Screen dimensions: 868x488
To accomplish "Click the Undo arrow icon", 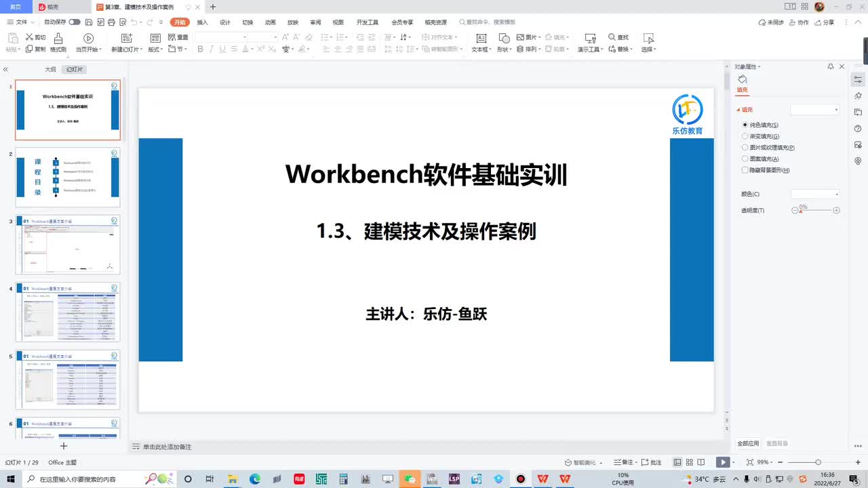I will click(134, 22).
